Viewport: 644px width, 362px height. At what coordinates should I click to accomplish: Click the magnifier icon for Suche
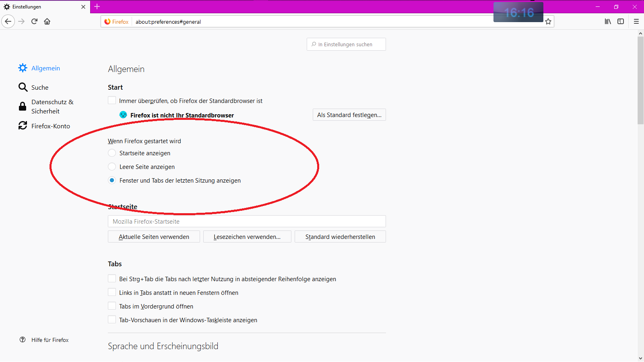pyautogui.click(x=23, y=87)
